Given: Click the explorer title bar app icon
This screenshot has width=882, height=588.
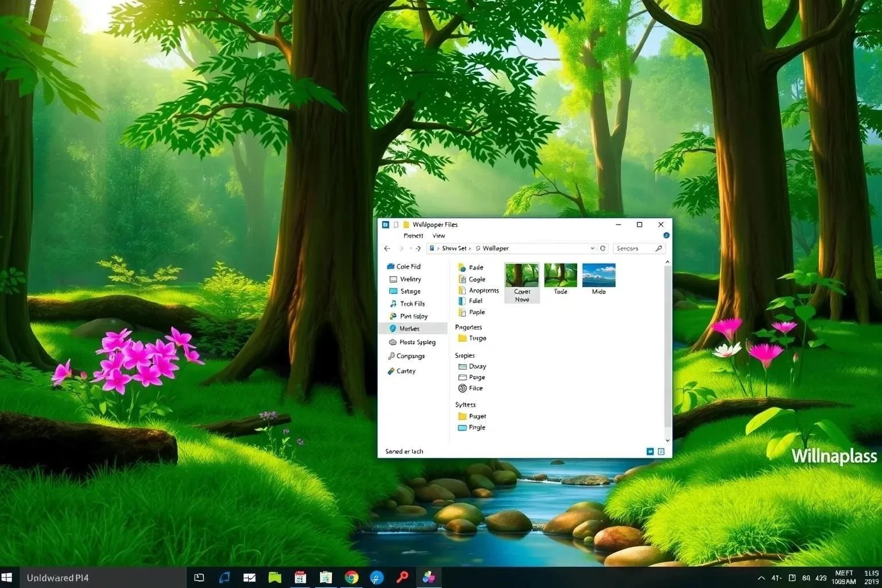Looking at the screenshot, I should pyautogui.click(x=386, y=225).
